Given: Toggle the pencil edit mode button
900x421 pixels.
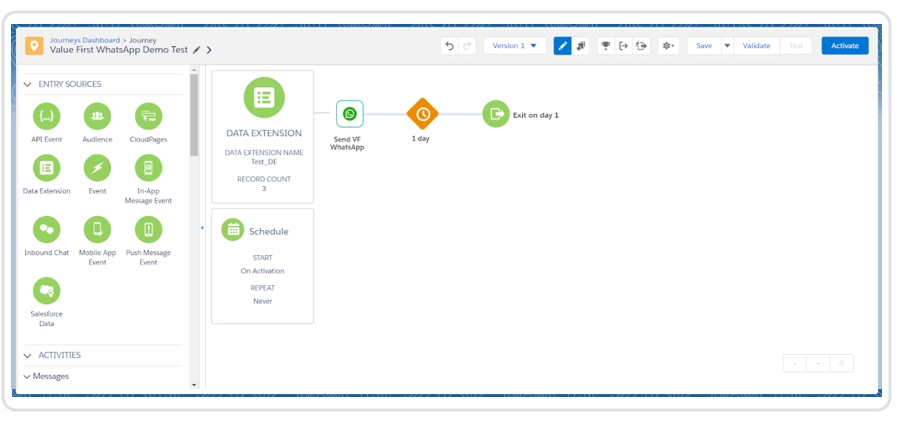Looking at the screenshot, I should (562, 46).
